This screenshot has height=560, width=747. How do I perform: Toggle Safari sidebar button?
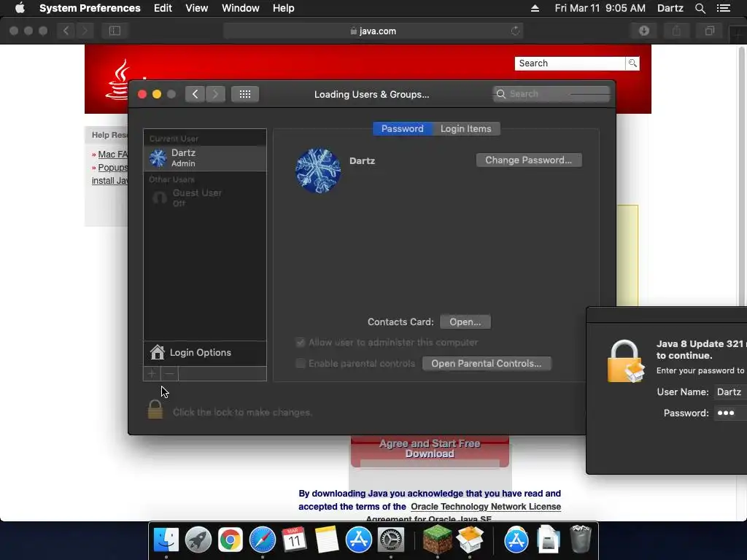click(115, 31)
